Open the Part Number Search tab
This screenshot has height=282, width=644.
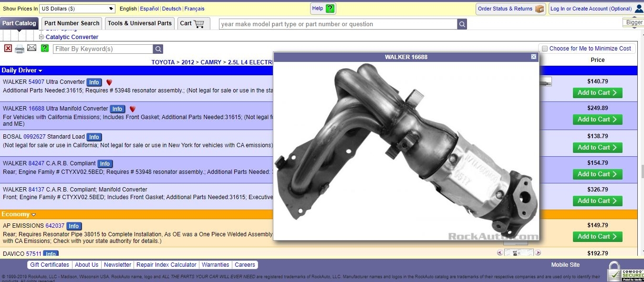[72, 23]
